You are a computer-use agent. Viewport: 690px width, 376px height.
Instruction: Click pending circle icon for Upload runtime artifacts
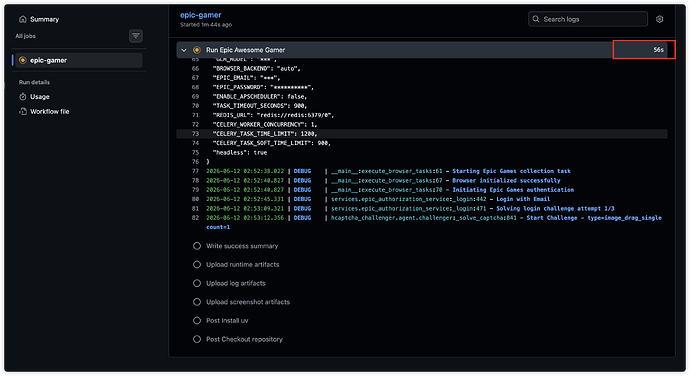click(x=197, y=265)
